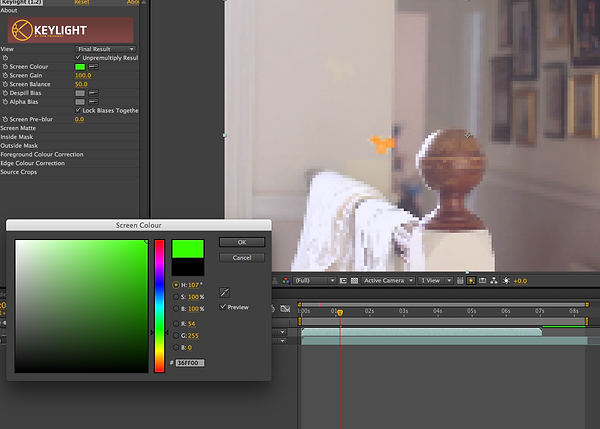600x429 pixels.
Task: Click the new colour green preview box
Action: pyautogui.click(x=188, y=249)
